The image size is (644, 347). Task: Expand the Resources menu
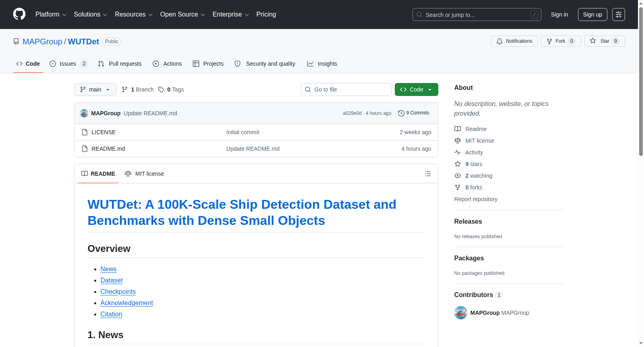click(134, 15)
